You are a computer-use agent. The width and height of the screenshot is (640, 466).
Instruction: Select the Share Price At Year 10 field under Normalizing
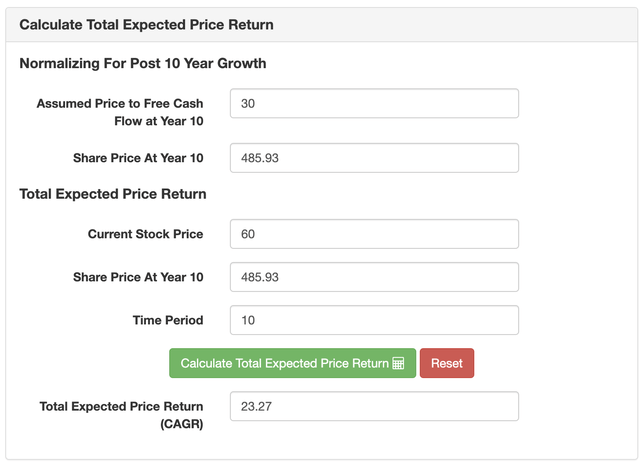click(374, 158)
